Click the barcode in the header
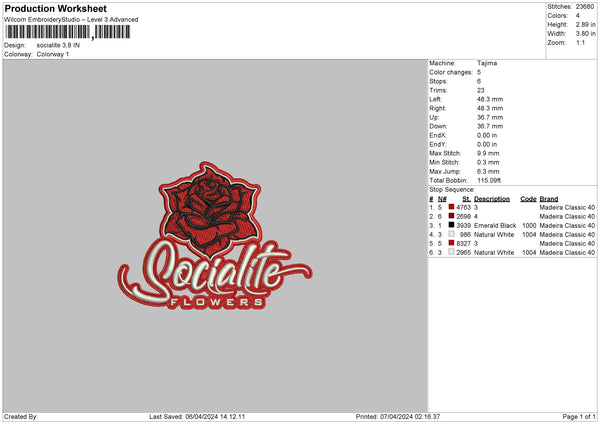 tap(68, 32)
